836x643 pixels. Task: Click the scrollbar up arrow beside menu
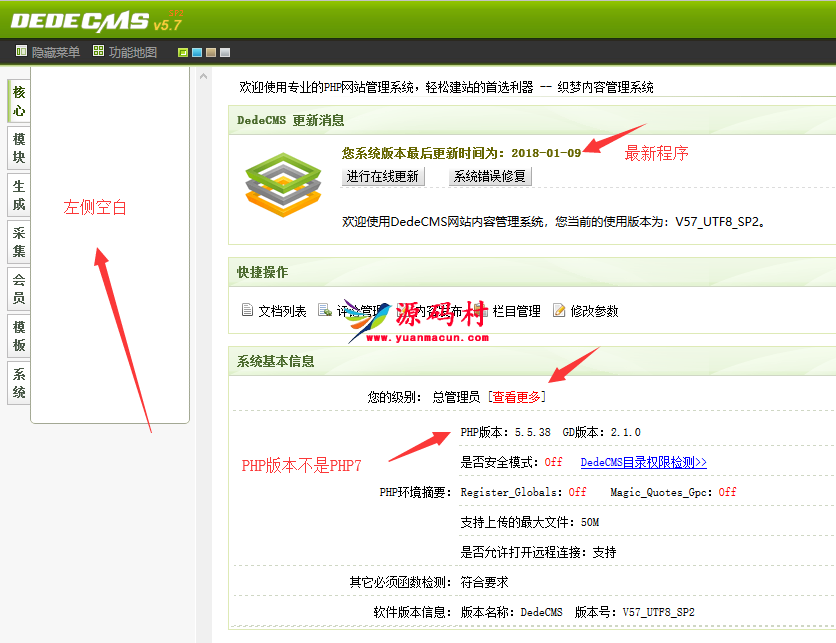pos(204,76)
